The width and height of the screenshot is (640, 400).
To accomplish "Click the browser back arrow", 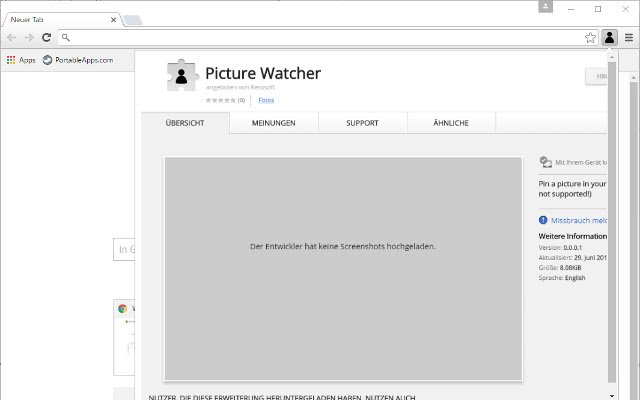I will tap(11, 38).
